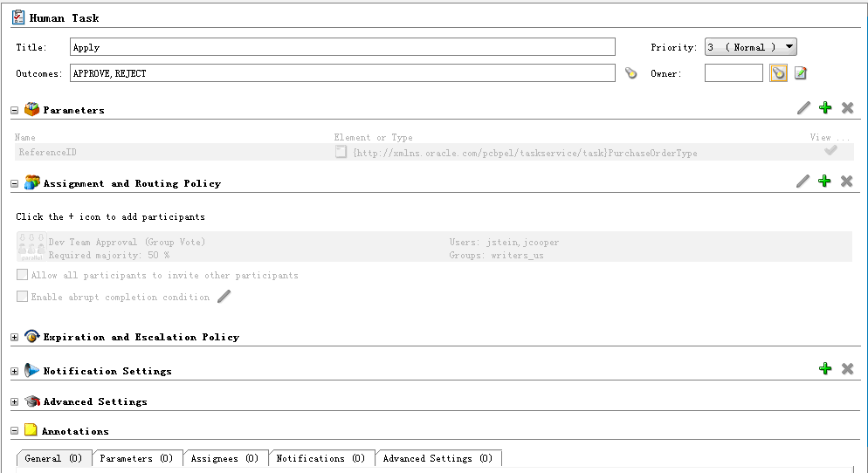Click the PurchaseOrderType element type text
The height and width of the screenshot is (473, 868).
[x=526, y=153]
